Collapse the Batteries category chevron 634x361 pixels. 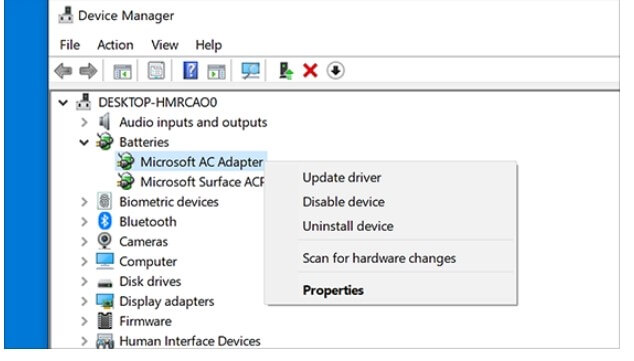click(84, 142)
